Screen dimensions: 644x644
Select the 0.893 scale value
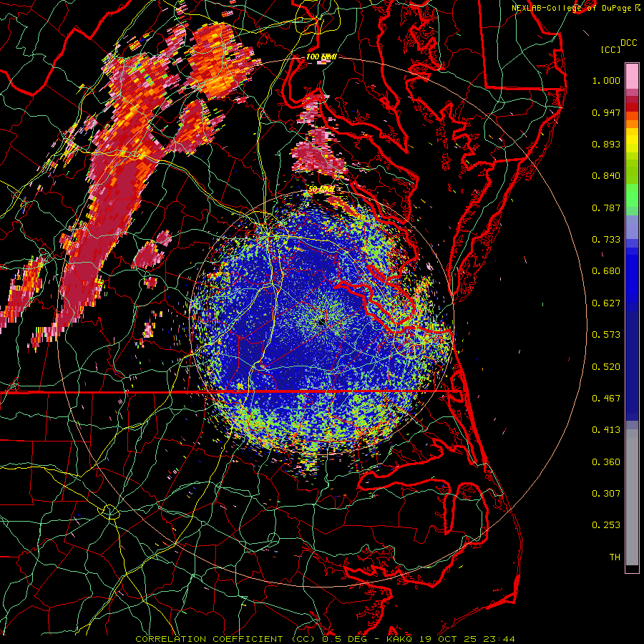pyautogui.click(x=606, y=144)
